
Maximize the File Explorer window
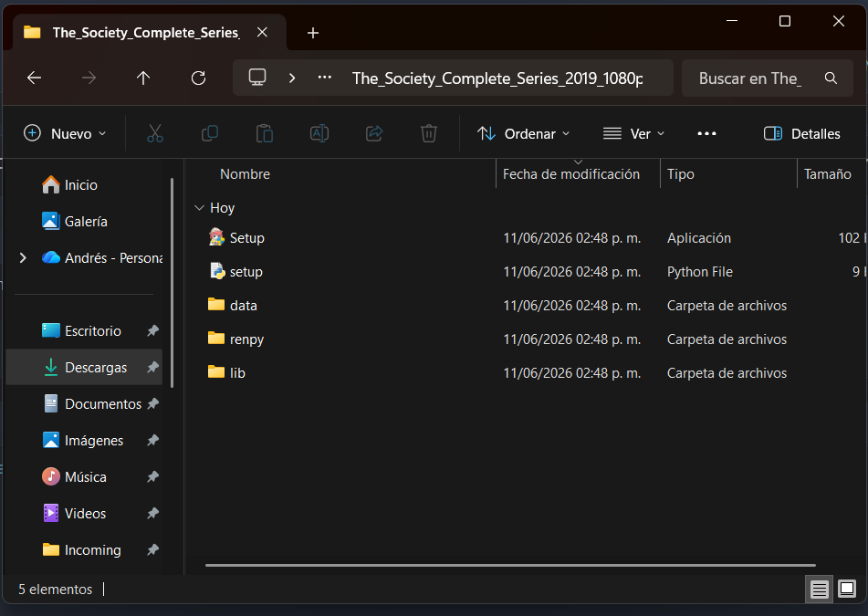(784, 21)
